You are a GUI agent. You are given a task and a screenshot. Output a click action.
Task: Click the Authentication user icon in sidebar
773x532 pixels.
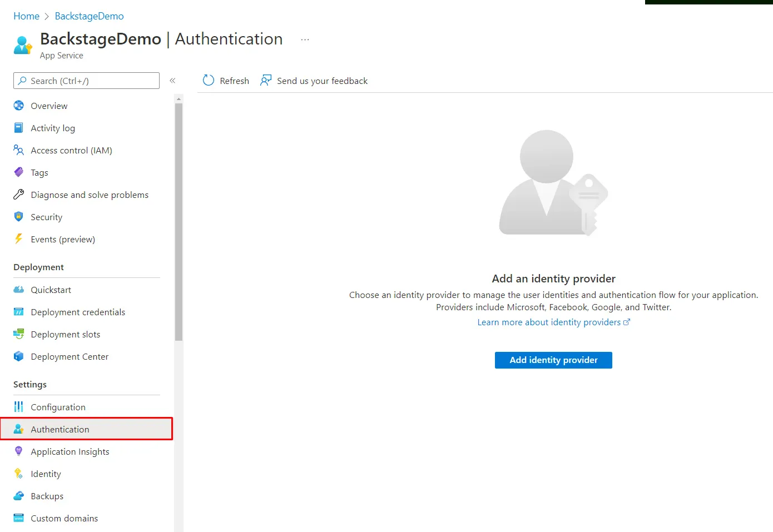tap(19, 429)
